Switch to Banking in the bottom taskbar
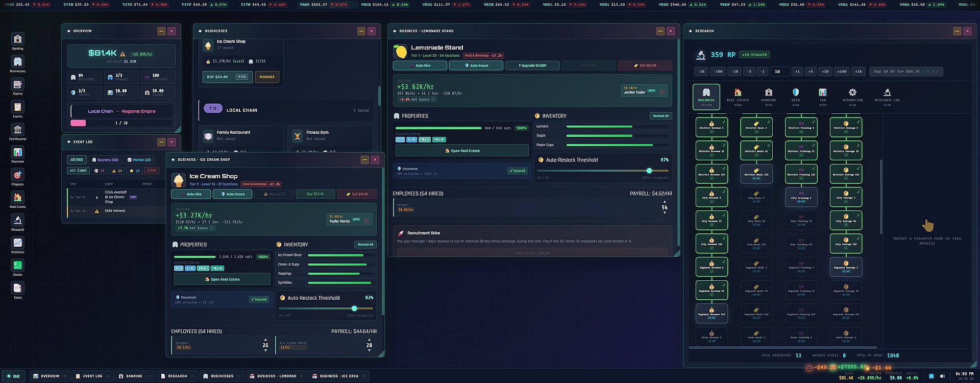Screen dimensions: 980x383 point(131,376)
